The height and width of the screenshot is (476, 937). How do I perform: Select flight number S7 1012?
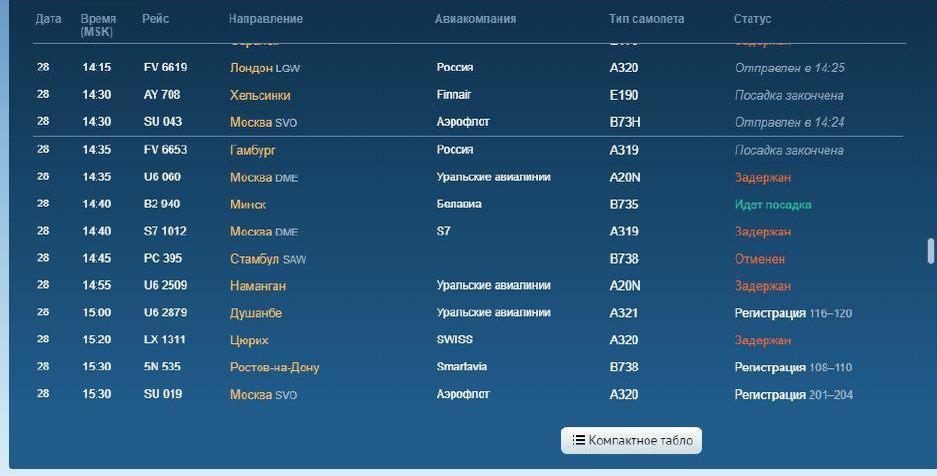[x=165, y=231]
